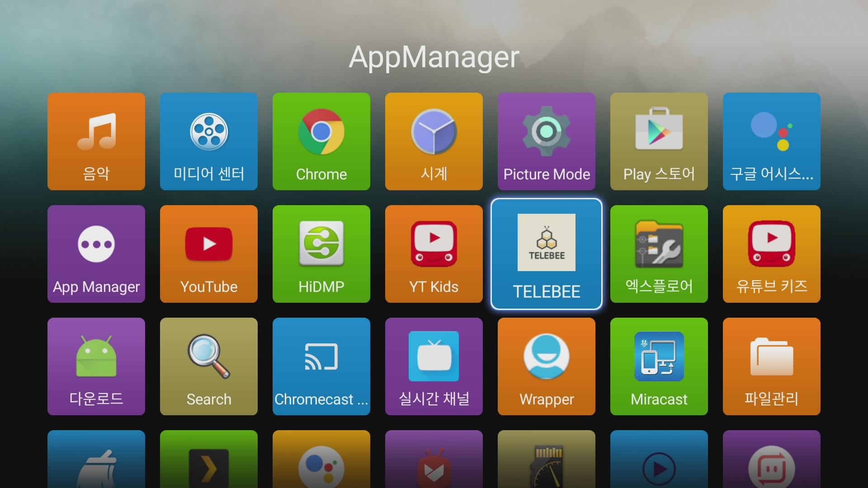Open 구글 어시스턴트 tile in top row

[x=772, y=141]
